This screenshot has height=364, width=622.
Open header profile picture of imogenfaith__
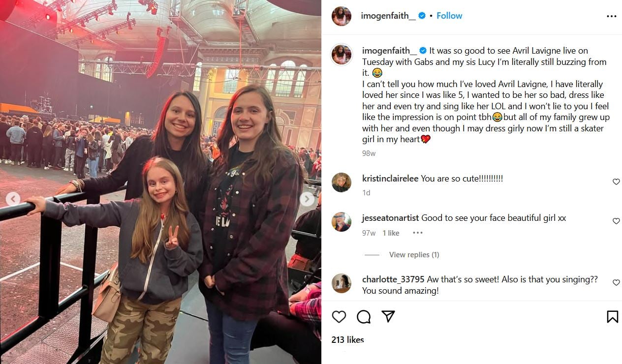click(x=342, y=16)
